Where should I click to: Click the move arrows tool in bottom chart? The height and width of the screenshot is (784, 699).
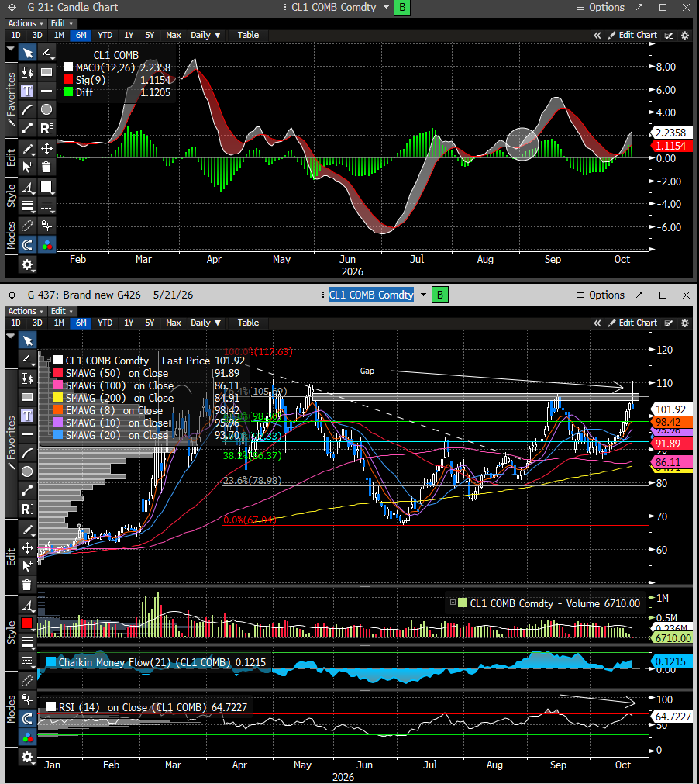tap(27, 548)
